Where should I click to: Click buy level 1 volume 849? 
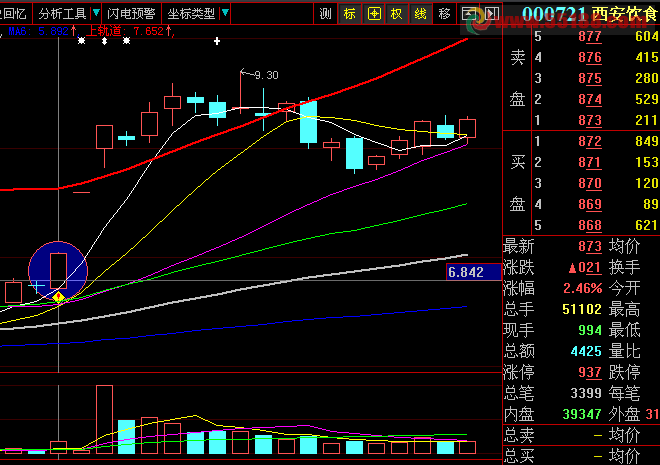point(647,141)
